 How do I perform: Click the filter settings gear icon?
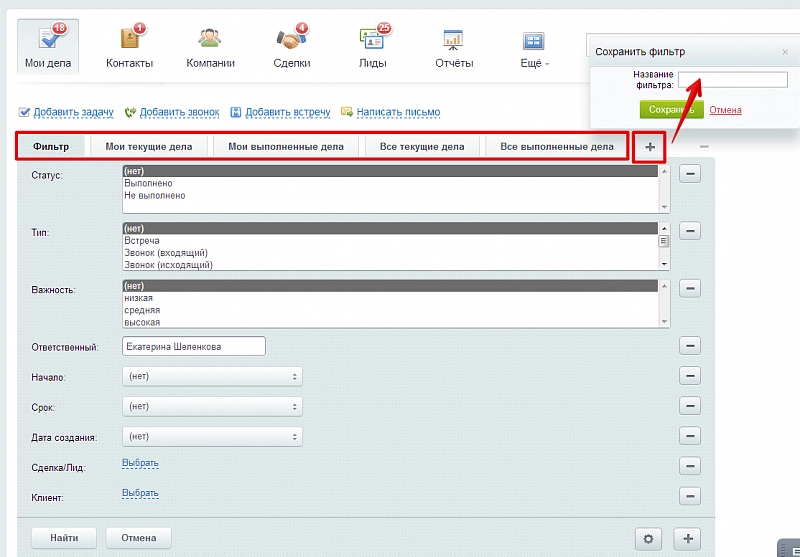pos(648,539)
